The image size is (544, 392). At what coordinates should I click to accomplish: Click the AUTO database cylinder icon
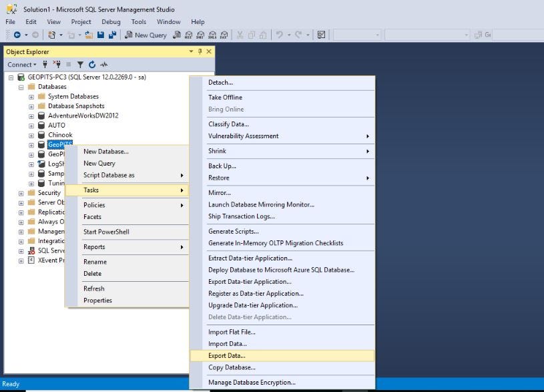[x=41, y=125]
